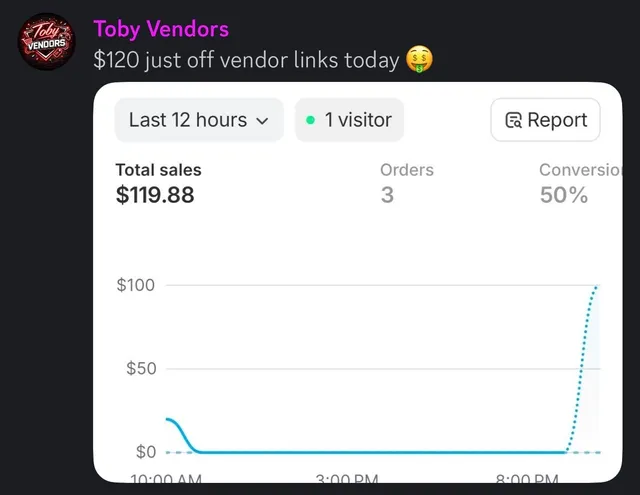Viewport: 640px width, 495px height.
Task: Open the Last 12 hours dropdown
Action: pos(199,120)
